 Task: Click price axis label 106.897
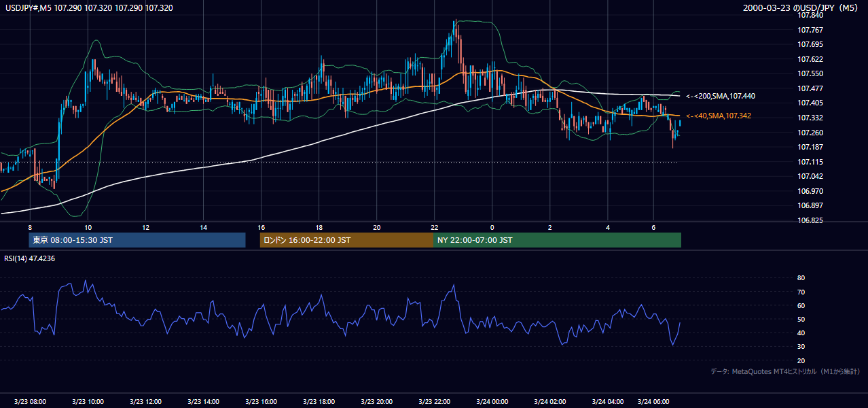pyautogui.click(x=810, y=205)
